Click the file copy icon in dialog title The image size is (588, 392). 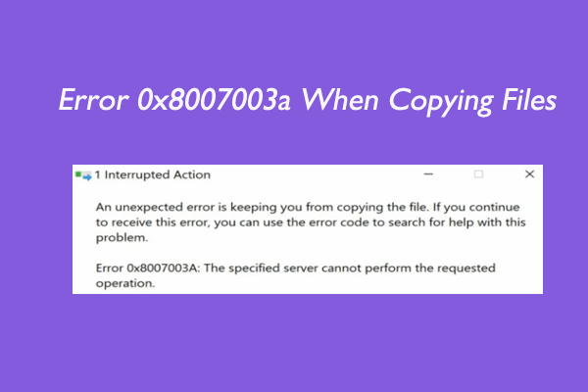[x=83, y=175]
